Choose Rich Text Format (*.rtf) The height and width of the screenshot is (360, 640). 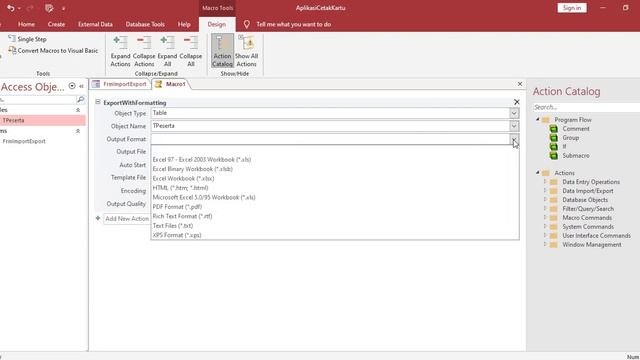coord(335,216)
